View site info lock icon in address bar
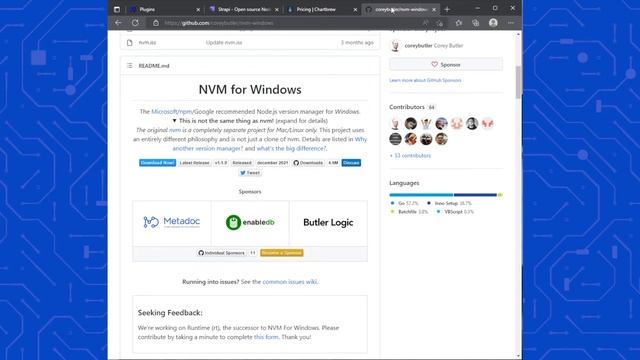The height and width of the screenshot is (360, 640). [x=156, y=23]
